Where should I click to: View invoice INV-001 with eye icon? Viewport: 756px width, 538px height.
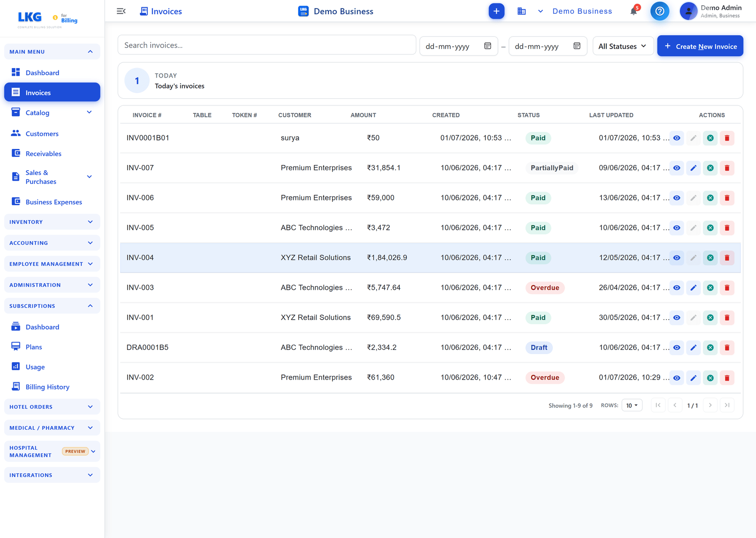click(x=677, y=318)
